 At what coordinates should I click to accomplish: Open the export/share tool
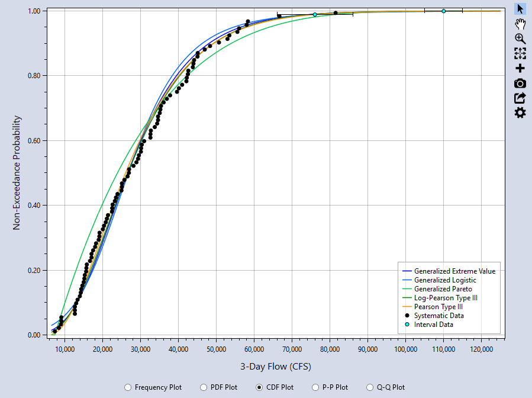pyautogui.click(x=519, y=98)
